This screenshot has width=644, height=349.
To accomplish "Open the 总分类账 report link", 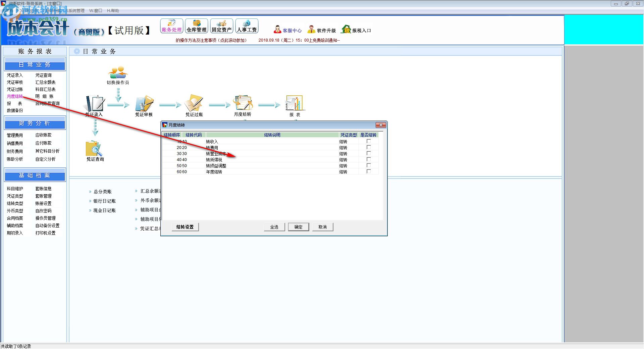I will point(102,192).
